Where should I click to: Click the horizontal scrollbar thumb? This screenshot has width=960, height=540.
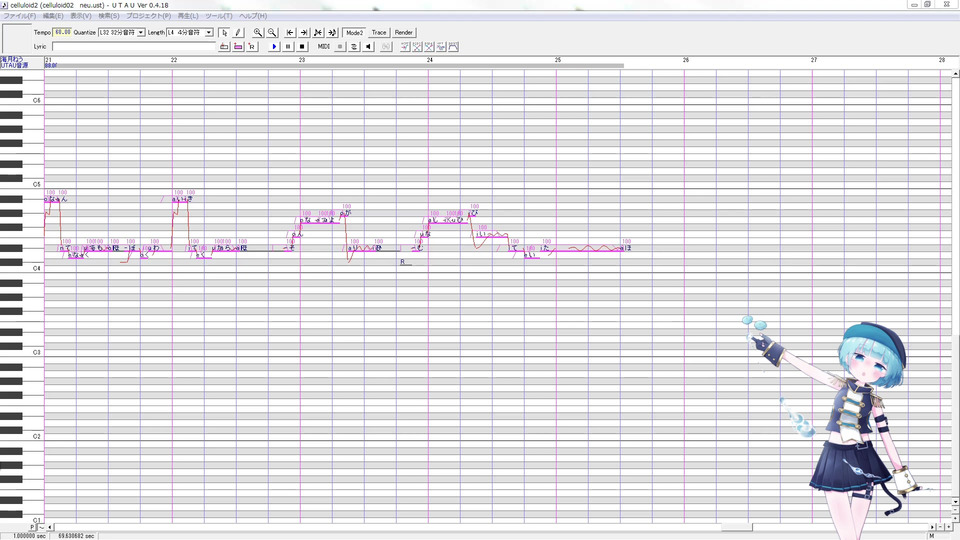pyautogui.click(x=737, y=527)
